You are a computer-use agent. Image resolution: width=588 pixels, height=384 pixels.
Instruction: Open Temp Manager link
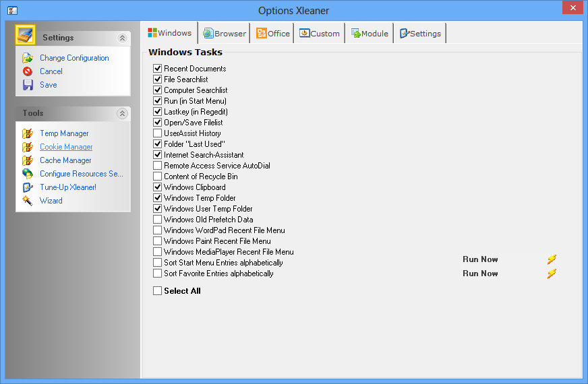pyautogui.click(x=64, y=133)
